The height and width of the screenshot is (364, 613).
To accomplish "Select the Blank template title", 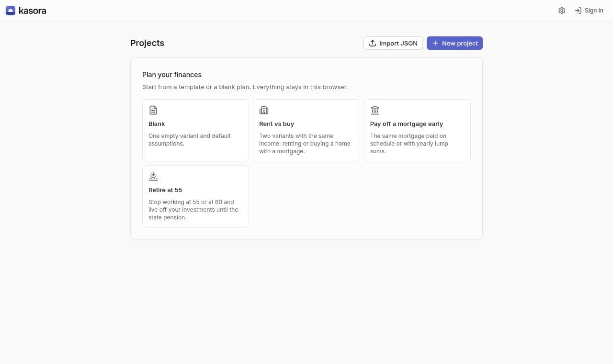I will [157, 124].
